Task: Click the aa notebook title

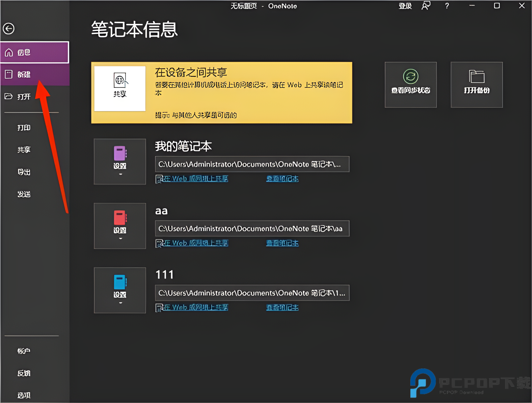Action: pos(161,211)
